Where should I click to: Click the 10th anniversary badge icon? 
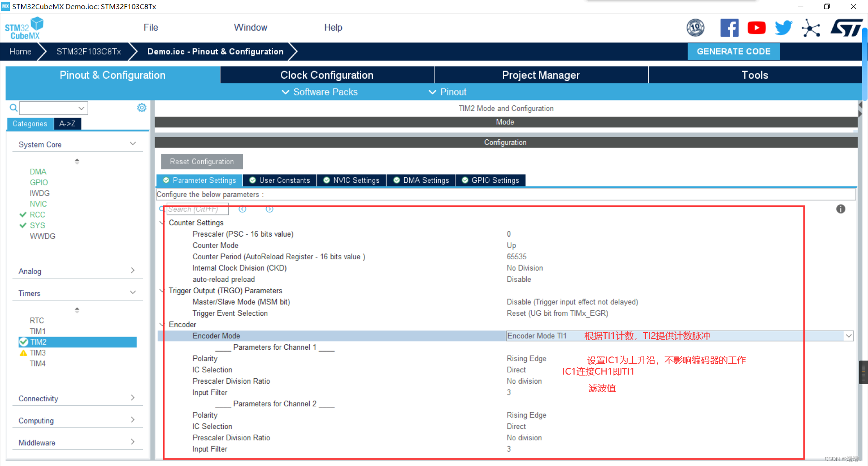695,28
